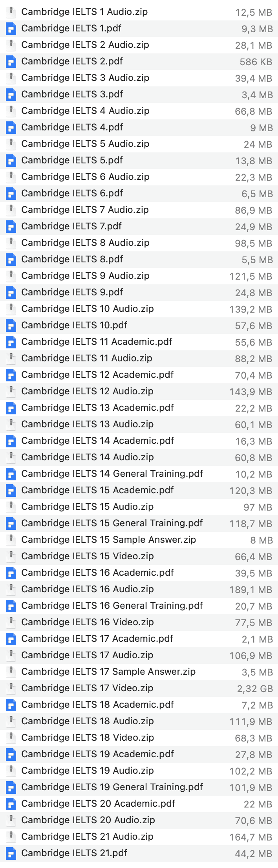Screen dimensions: 278x868
Task: Click the zip icon for Cambridge IELTS 12 Audio.zip
Action: pos(11,392)
